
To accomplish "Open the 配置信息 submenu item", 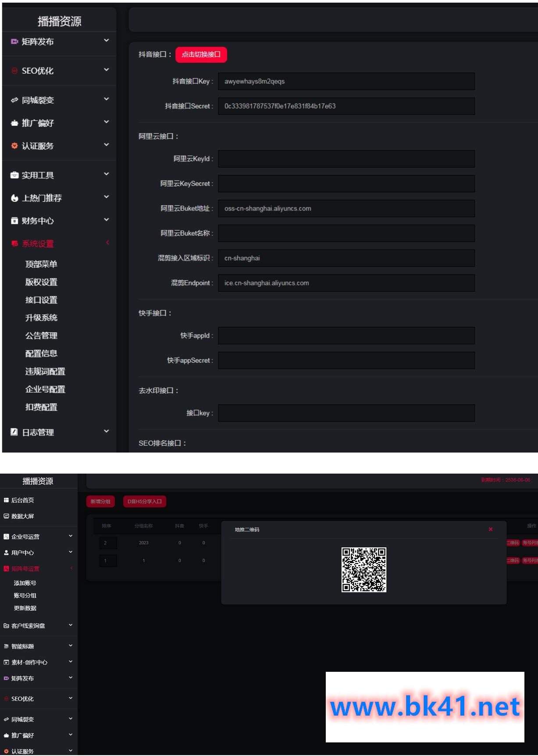I will tap(41, 353).
